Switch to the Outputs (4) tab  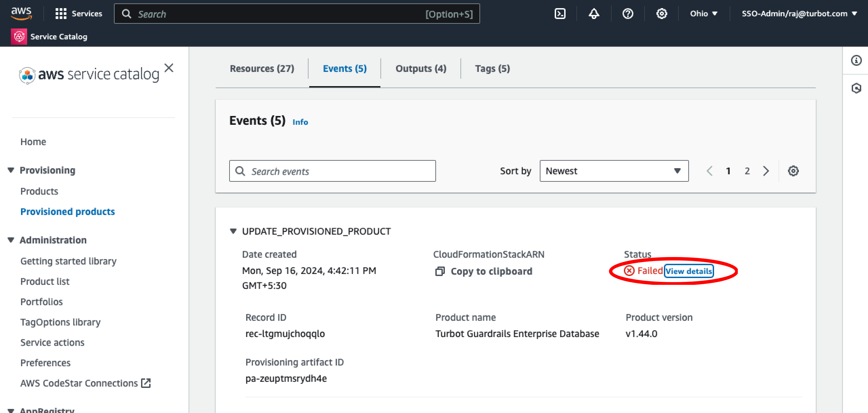coord(421,68)
